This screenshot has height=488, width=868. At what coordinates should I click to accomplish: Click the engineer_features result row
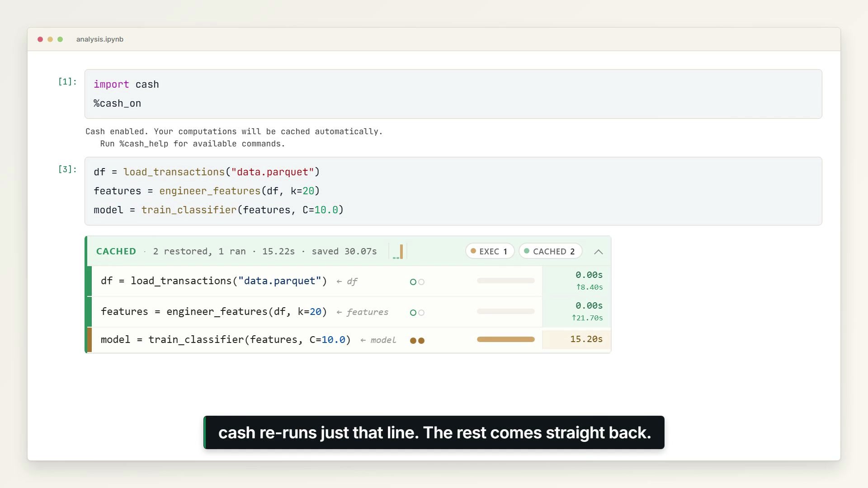tap(349, 312)
